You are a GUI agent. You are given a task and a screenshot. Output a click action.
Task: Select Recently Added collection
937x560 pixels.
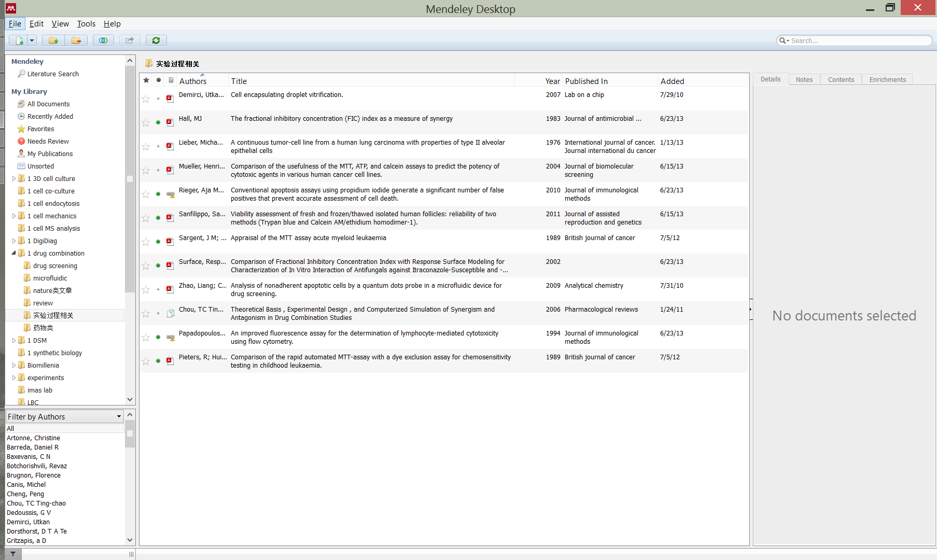point(50,117)
